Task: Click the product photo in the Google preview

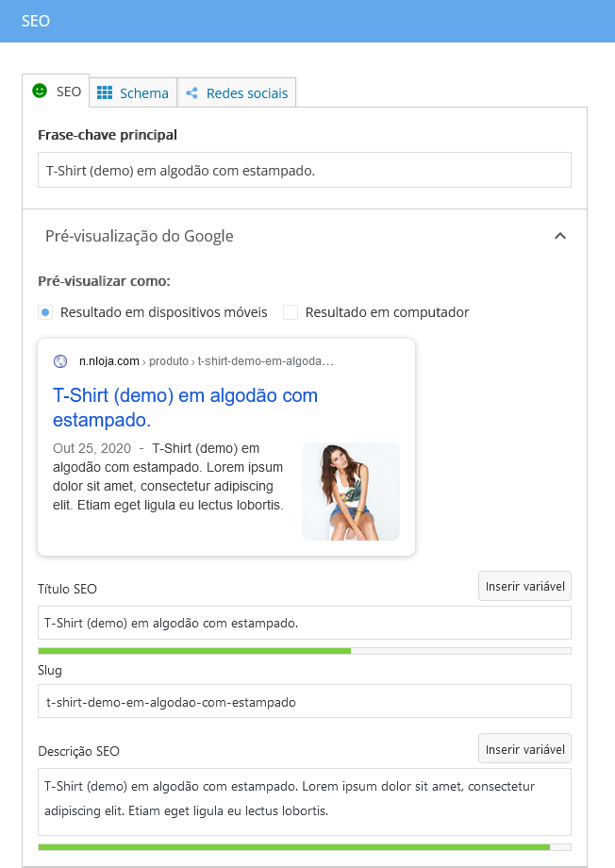Action: tap(350, 492)
